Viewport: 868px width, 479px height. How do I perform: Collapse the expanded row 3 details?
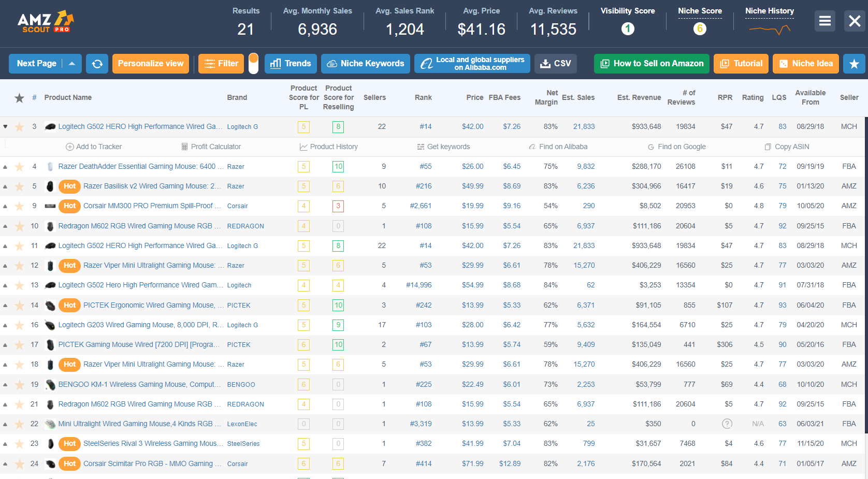pyautogui.click(x=5, y=127)
